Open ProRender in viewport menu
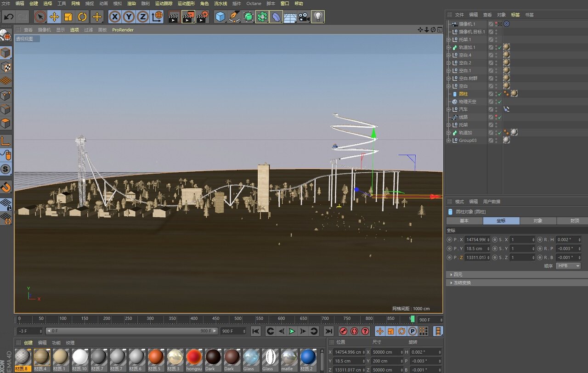The image size is (588, 373). click(x=123, y=30)
